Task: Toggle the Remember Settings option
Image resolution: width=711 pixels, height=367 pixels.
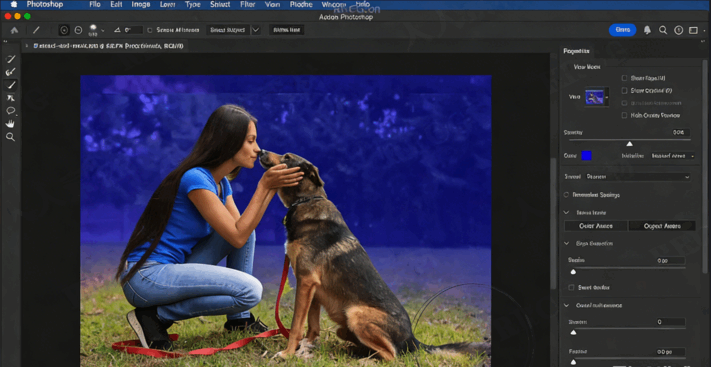Action: click(566, 195)
